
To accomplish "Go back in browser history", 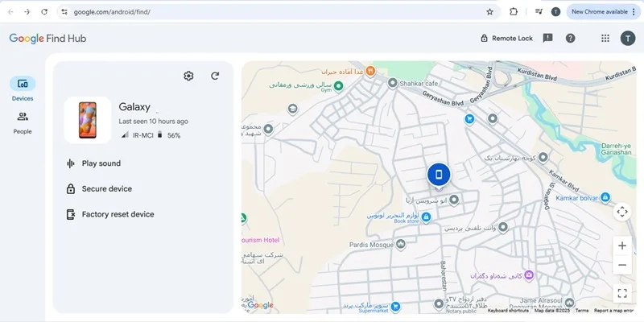I will click(10, 12).
